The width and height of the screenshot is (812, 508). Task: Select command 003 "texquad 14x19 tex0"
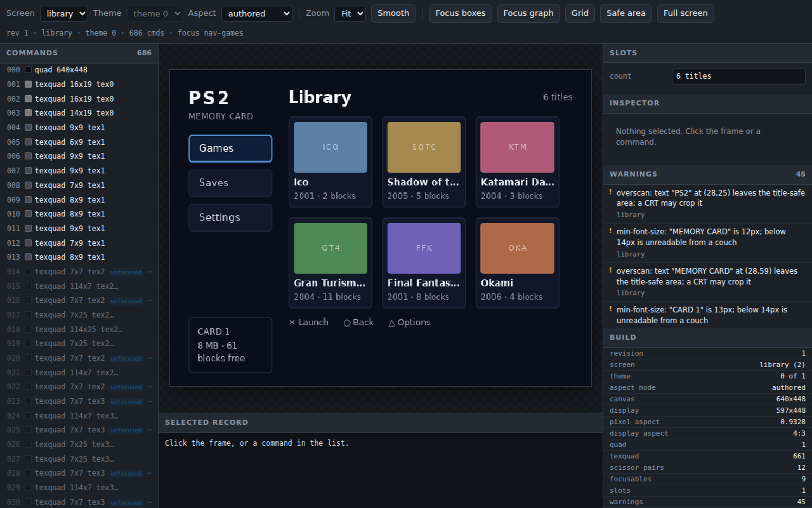click(79, 113)
